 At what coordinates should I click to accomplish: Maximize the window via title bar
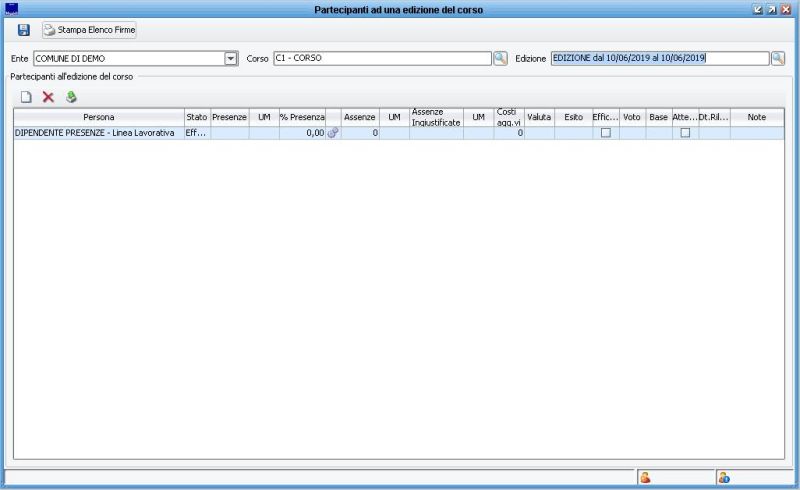(x=772, y=9)
